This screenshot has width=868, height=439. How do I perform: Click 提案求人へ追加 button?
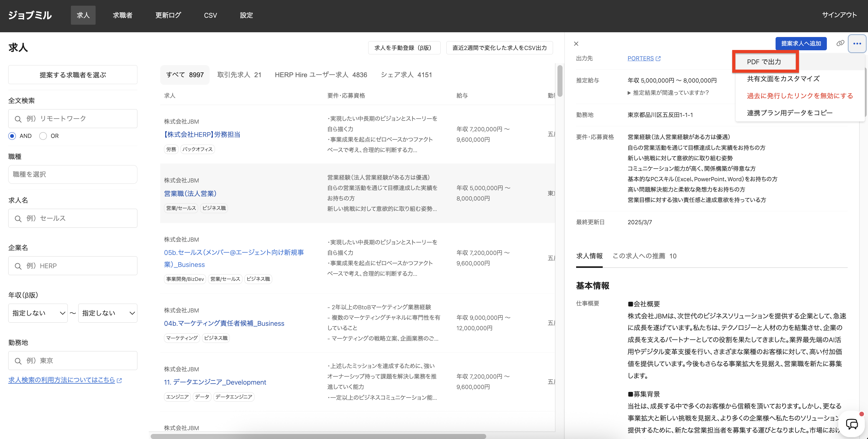coord(801,43)
